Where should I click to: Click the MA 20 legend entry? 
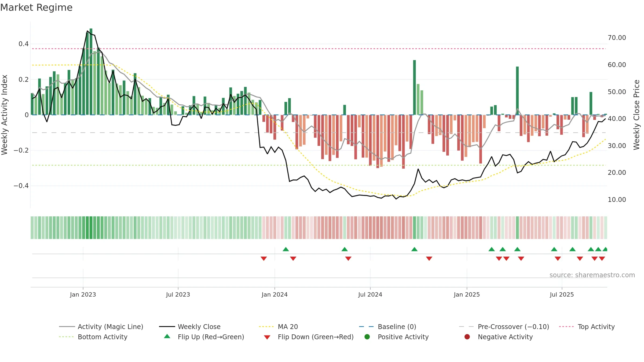(x=278, y=327)
